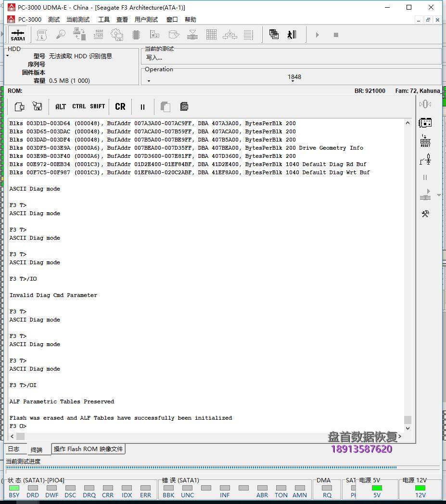The height and width of the screenshot is (504, 446).
Task: Open the 当前测试 menu
Action: (x=78, y=20)
